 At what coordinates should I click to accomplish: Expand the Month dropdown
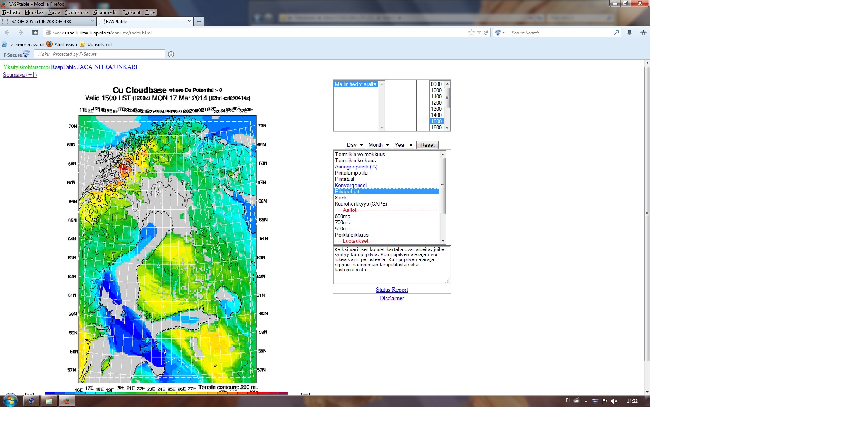pos(378,145)
